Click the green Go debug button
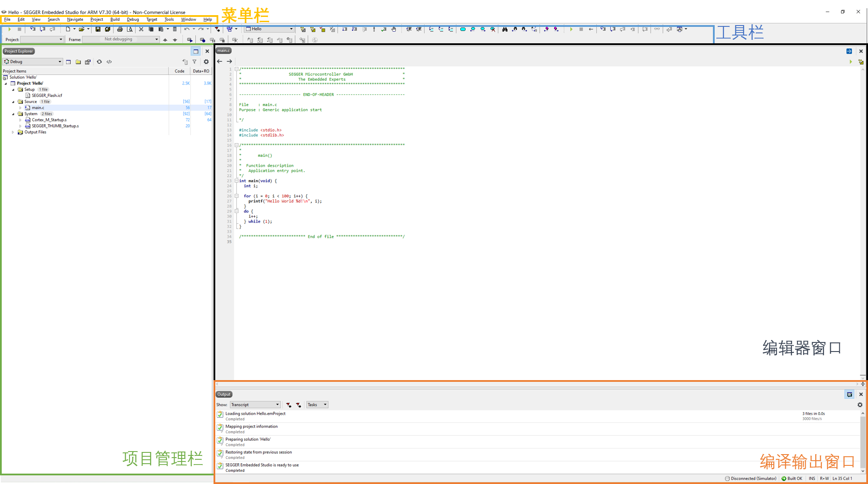This screenshot has height=484, width=868. 10,29
